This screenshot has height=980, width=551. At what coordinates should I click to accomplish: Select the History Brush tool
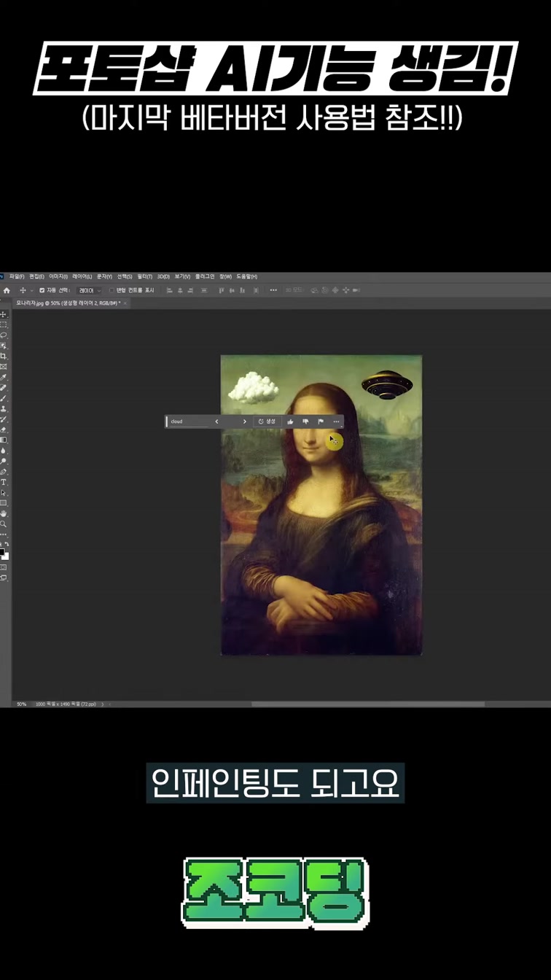[x=4, y=419]
